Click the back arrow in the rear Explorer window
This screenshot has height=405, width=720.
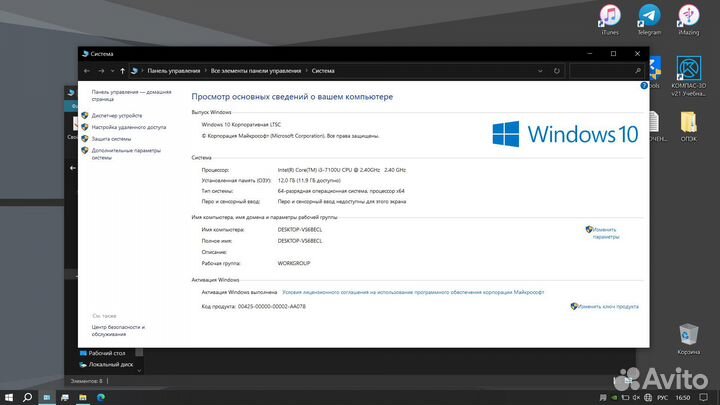pos(73,168)
